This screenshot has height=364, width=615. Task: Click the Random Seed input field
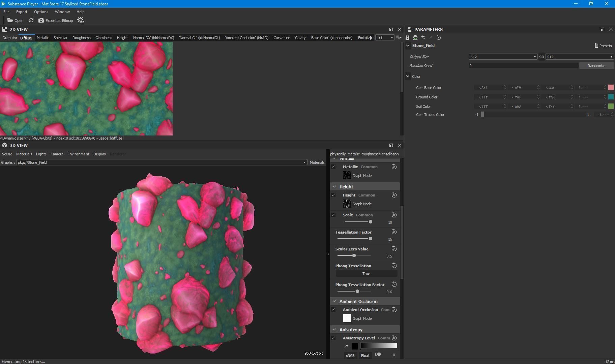click(x=523, y=66)
